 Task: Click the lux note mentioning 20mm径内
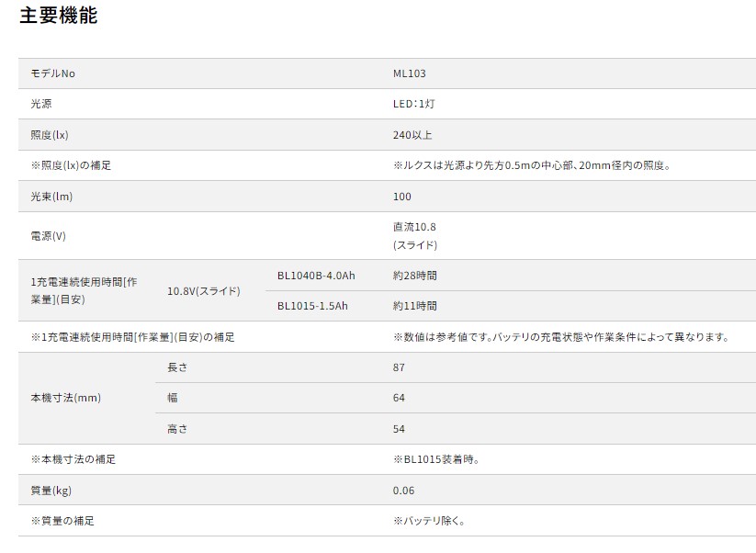tap(531, 165)
